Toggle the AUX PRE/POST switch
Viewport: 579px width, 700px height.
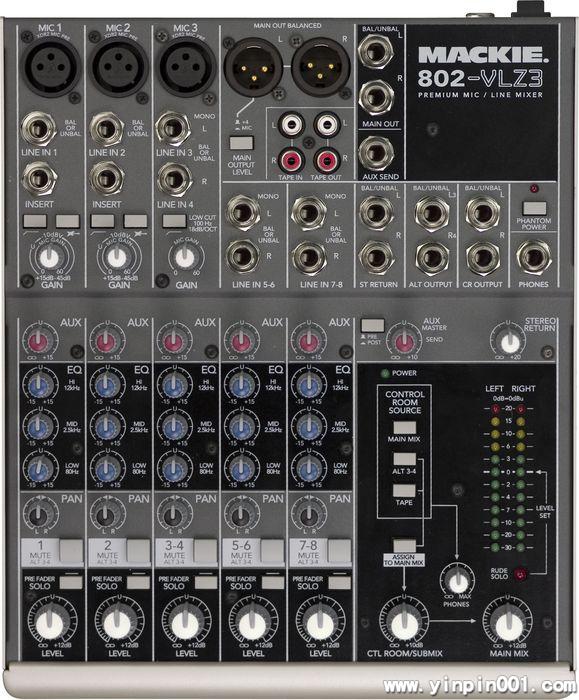pyautogui.click(x=372, y=325)
